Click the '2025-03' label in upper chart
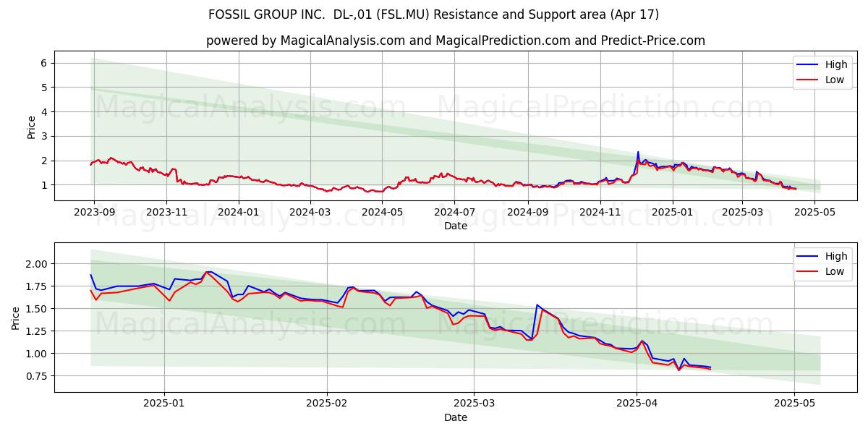This screenshot has height=434, width=868. pos(743,212)
